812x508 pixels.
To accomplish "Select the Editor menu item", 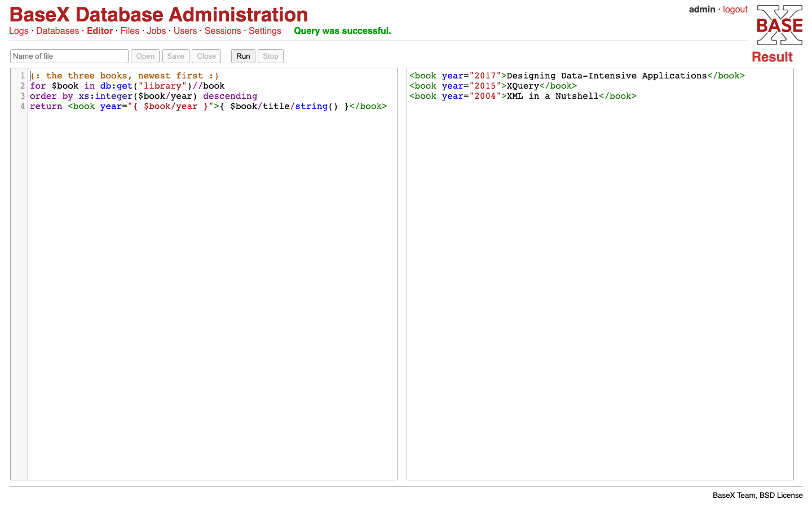I will (x=100, y=31).
